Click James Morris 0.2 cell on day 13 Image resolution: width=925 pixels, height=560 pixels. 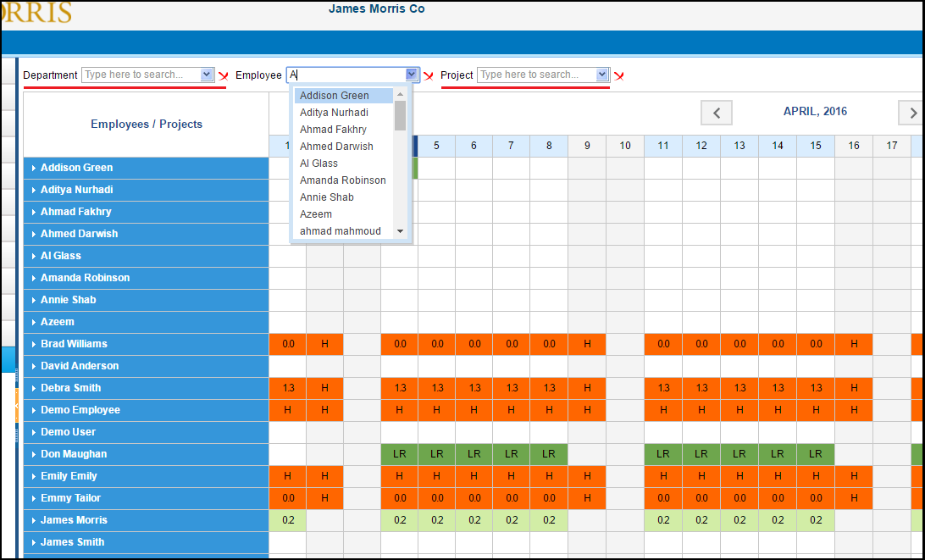click(739, 520)
